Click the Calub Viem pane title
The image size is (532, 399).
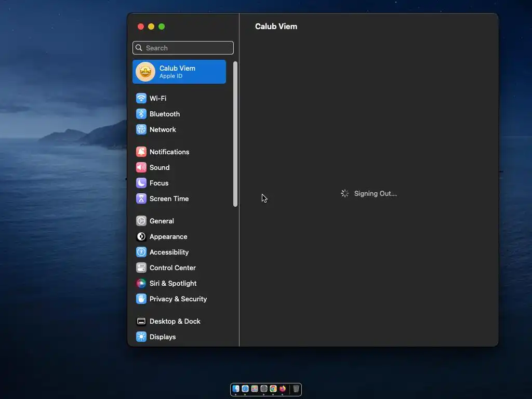pyautogui.click(x=276, y=26)
